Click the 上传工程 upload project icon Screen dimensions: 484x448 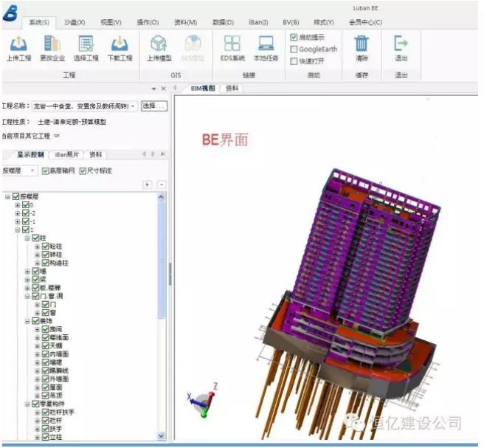point(18,44)
